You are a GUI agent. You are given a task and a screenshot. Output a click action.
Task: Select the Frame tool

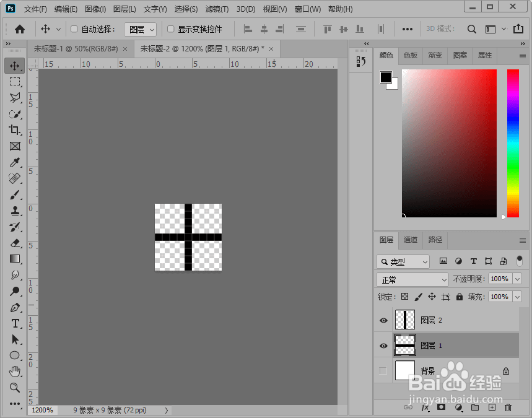pos(15,146)
